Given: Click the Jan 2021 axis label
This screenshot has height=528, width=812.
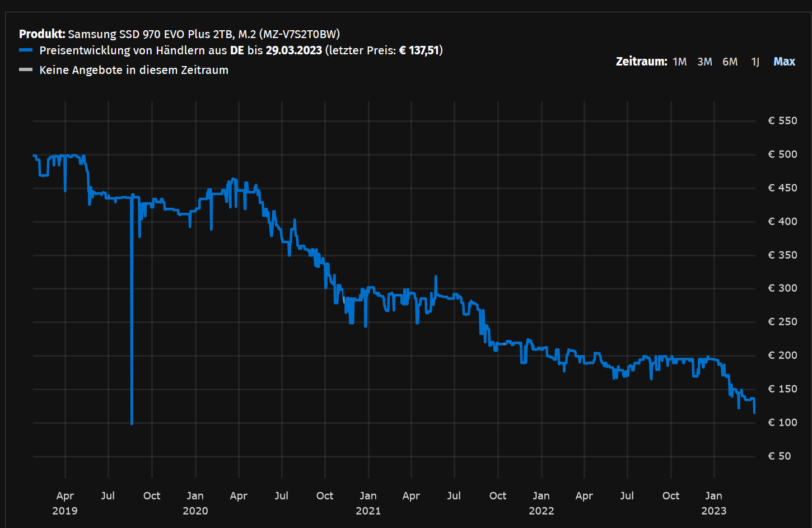Looking at the screenshot, I should point(368,503).
